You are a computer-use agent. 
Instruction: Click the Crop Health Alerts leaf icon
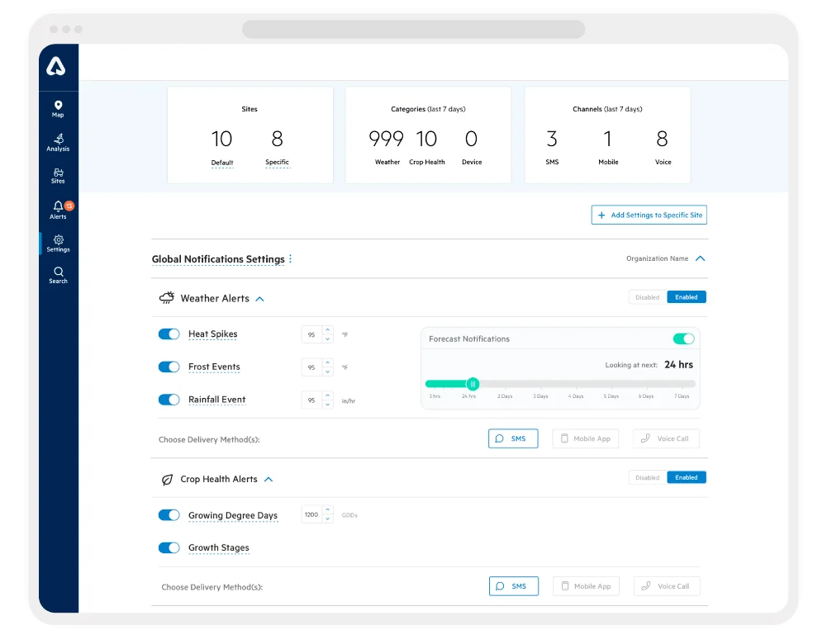167,480
